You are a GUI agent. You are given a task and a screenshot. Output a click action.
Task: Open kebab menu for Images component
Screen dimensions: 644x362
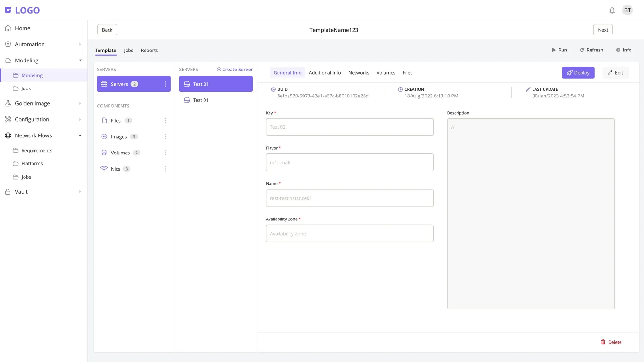pyautogui.click(x=165, y=137)
